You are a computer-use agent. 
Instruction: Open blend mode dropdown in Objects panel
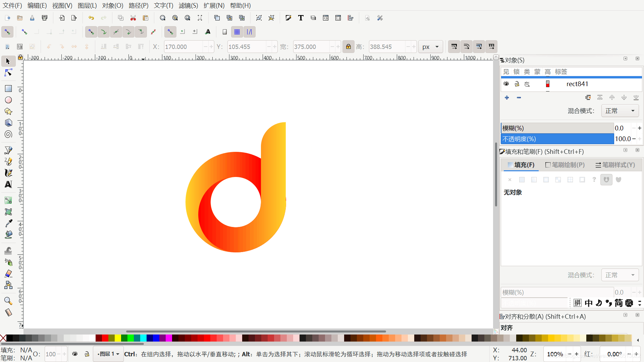(x=620, y=111)
